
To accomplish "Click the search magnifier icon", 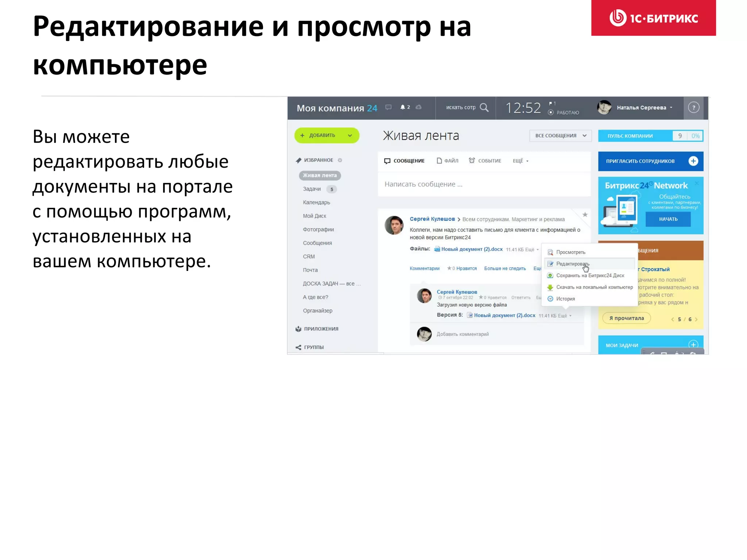I will point(484,107).
